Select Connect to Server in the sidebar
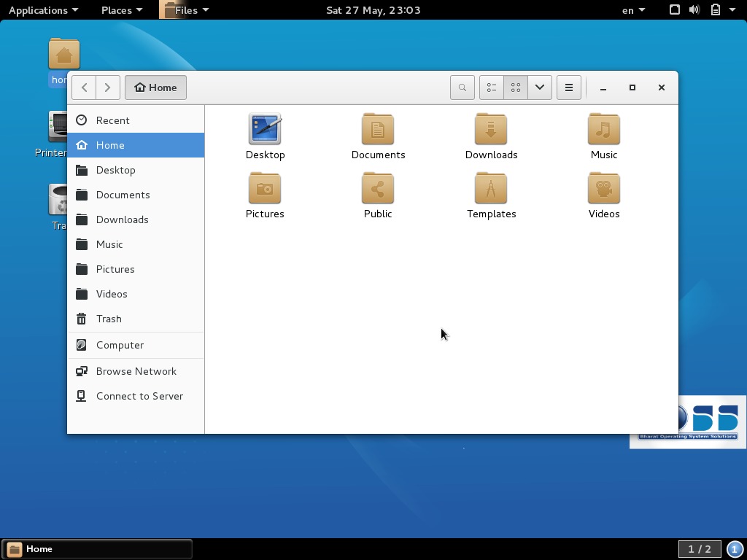Viewport: 747px width, 560px height. coord(139,396)
